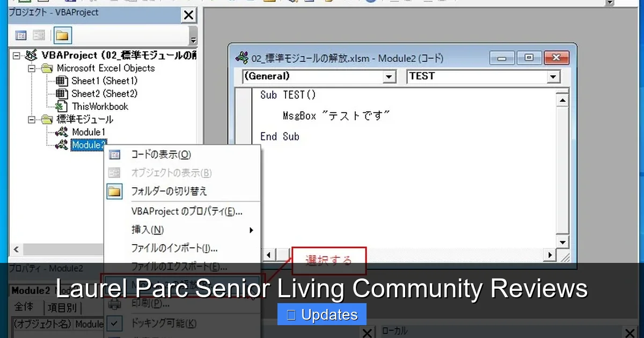Click code window vertical scrollbar up arrow

(562, 100)
